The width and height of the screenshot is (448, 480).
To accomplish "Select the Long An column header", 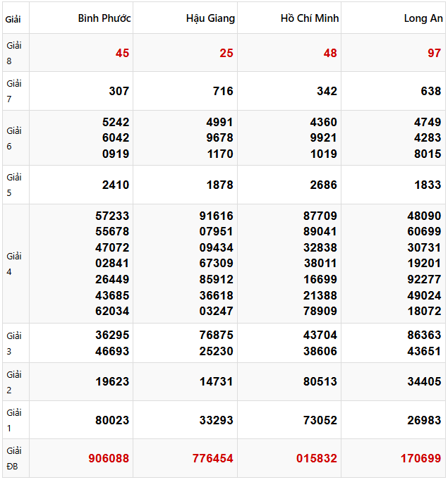I will click(422, 18).
